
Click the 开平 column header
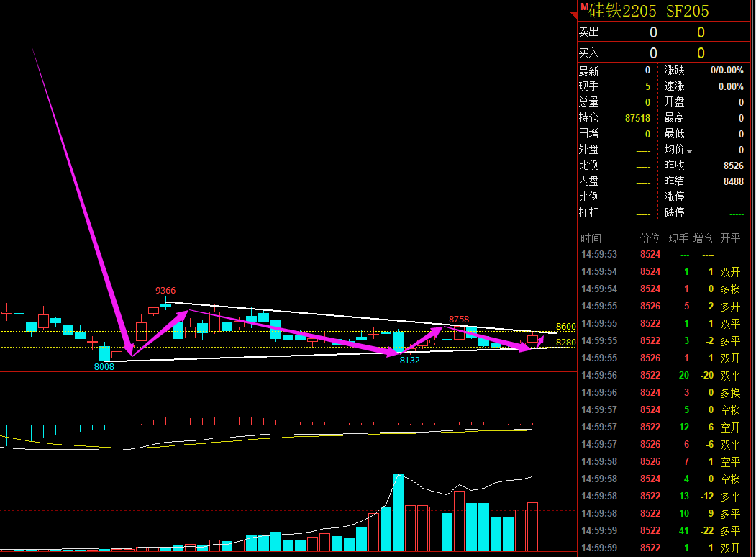point(730,238)
